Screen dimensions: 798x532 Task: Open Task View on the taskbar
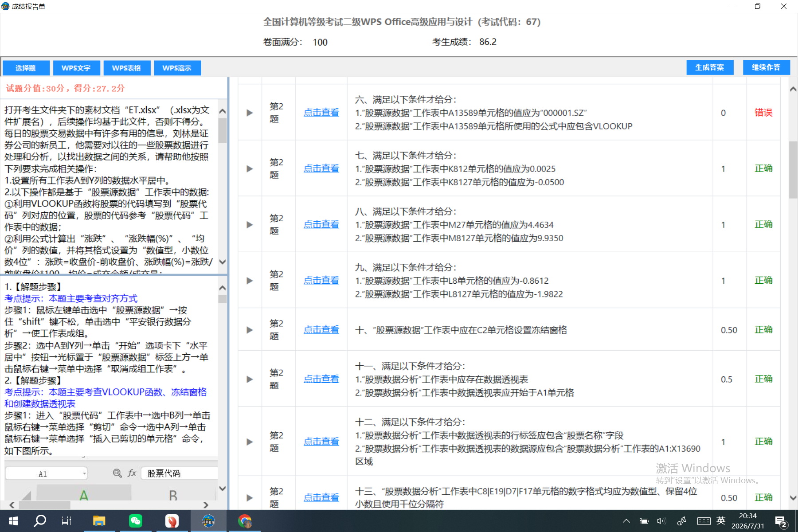point(66,521)
